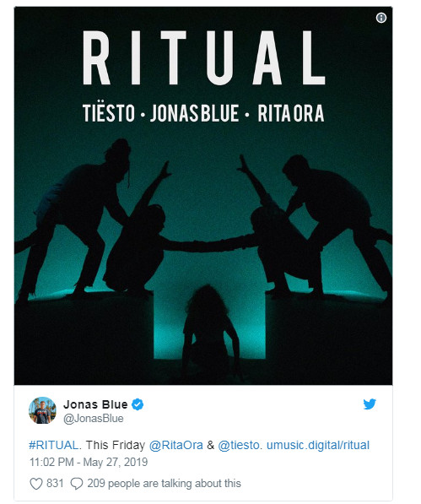Like the tweet with the heart icon
Image resolution: width=421 pixels, height=504 pixels.
(x=36, y=484)
